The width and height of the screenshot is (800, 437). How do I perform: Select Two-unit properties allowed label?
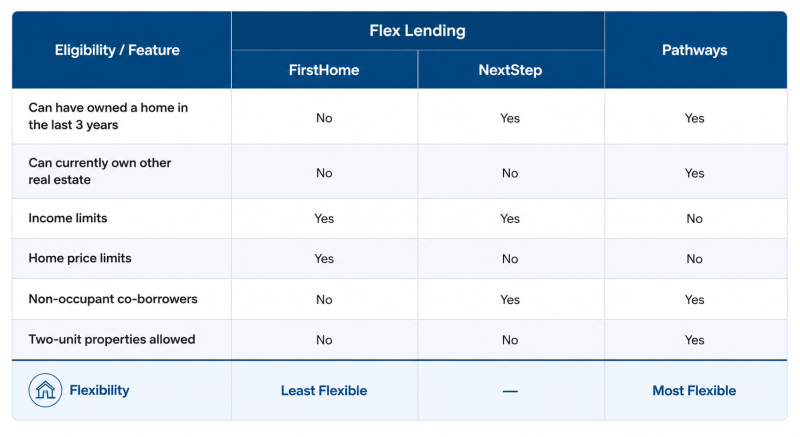pyautogui.click(x=112, y=339)
